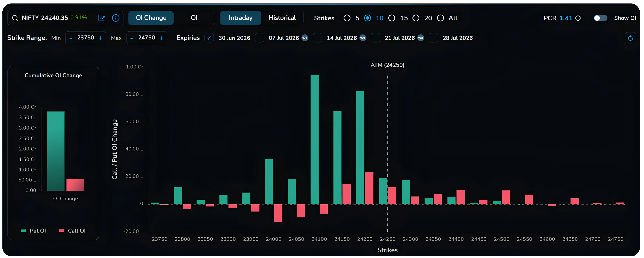The width and height of the screenshot is (644, 258).
Task: Click the W3 badge next to 21 Jul 2026
Action: 421,38
